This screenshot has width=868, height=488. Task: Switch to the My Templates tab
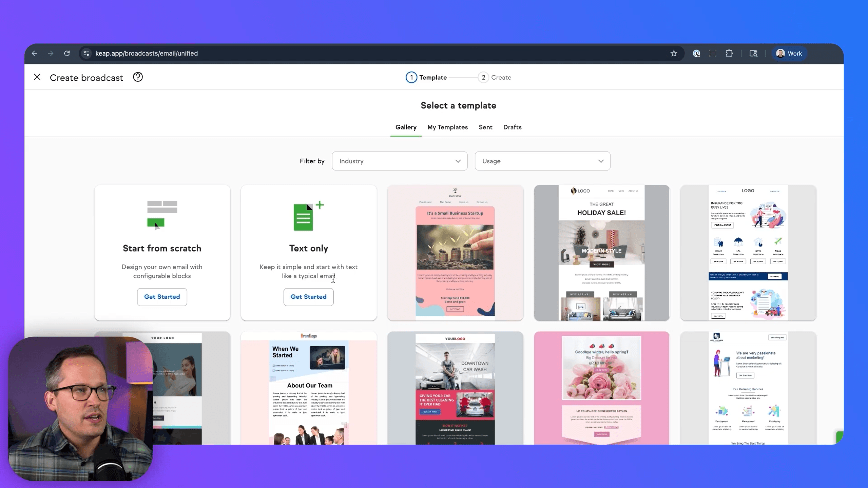(447, 127)
